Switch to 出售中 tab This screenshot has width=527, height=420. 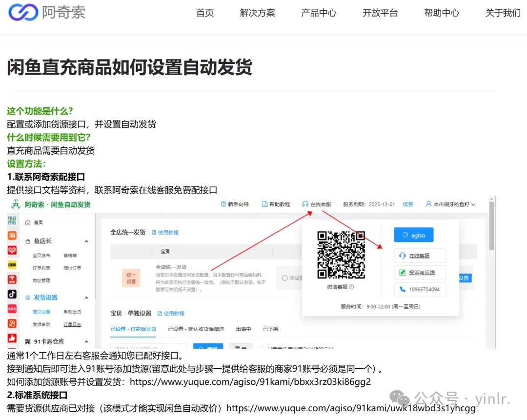click(243, 329)
